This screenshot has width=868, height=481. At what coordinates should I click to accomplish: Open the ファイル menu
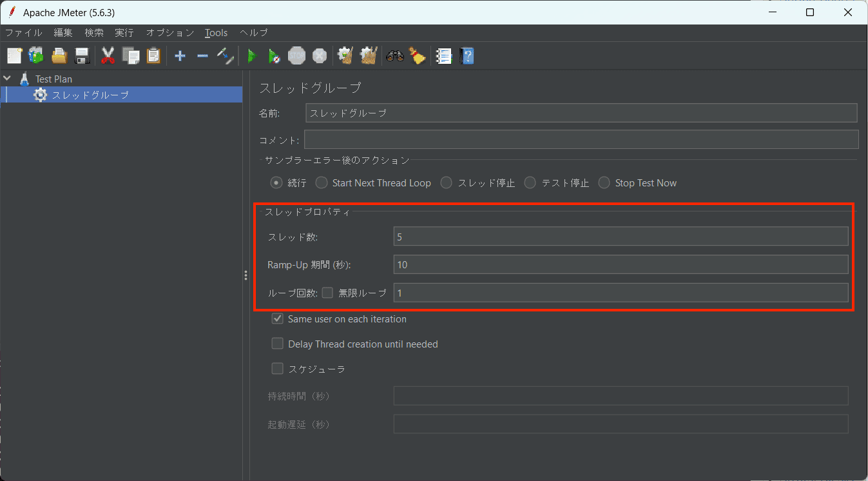pyautogui.click(x=24, y=32)
